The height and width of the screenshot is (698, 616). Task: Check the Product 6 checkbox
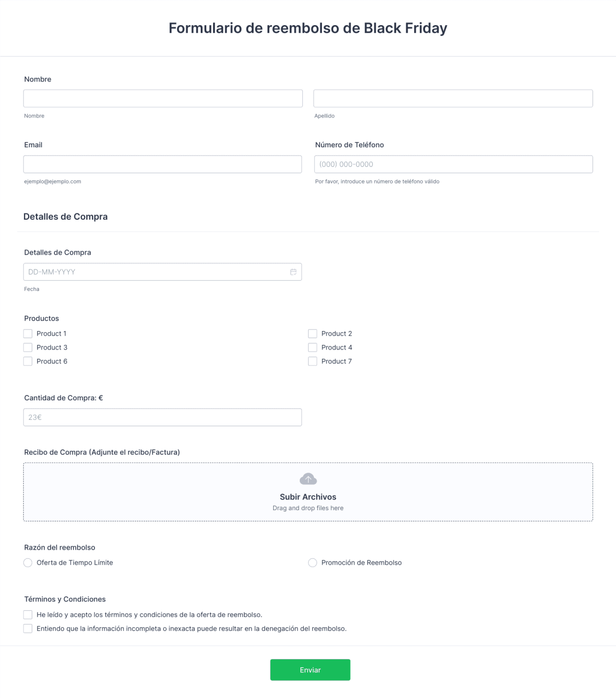coord(28,361)
